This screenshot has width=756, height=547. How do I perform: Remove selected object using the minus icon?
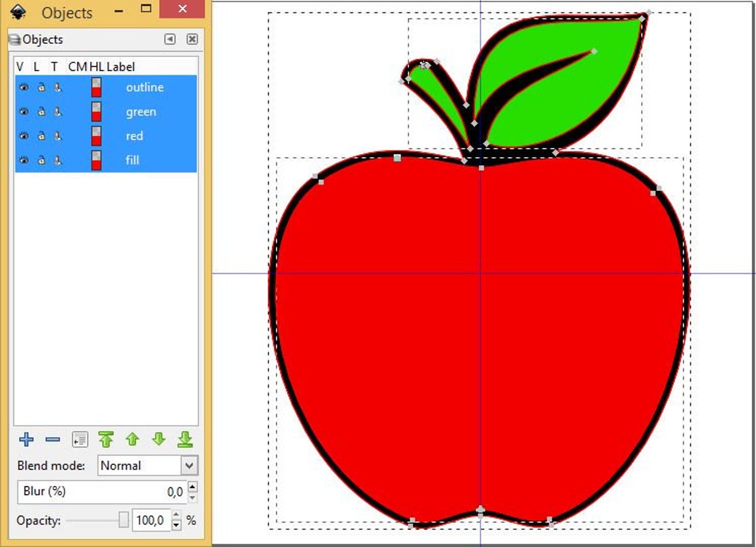point(52,440)
